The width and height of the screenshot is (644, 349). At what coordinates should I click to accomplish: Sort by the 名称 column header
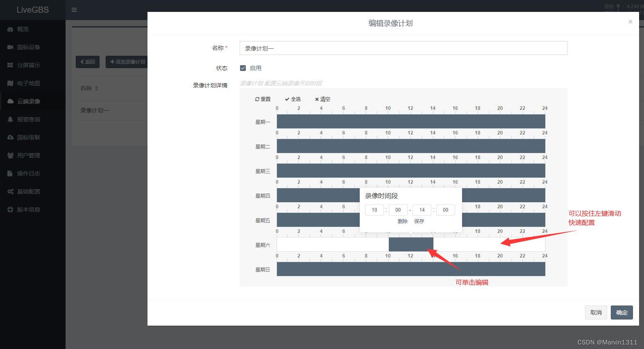[x=89, y=88]
